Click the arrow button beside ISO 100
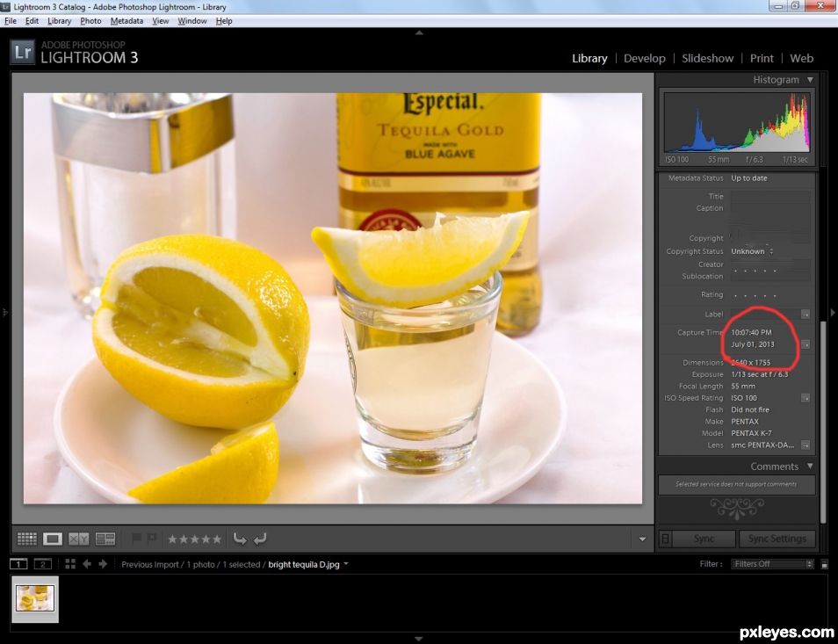838x644 pixels. point(805,398)
